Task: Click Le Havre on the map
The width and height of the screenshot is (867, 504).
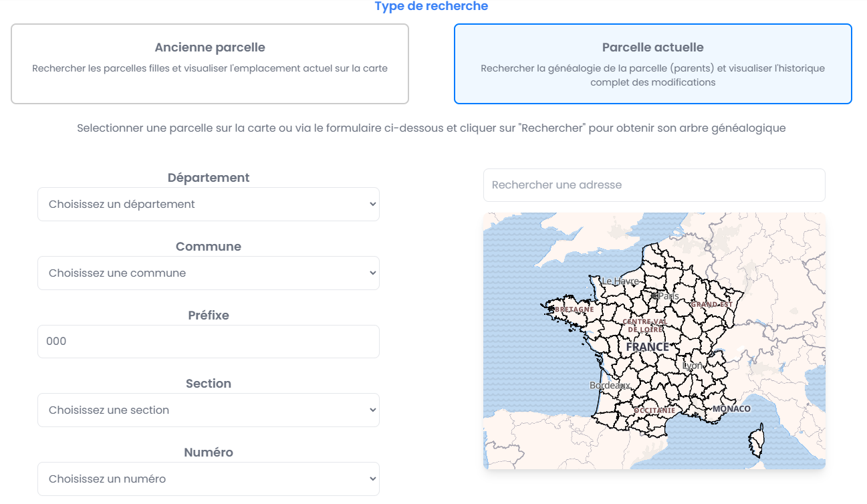Action: (620, 281)
